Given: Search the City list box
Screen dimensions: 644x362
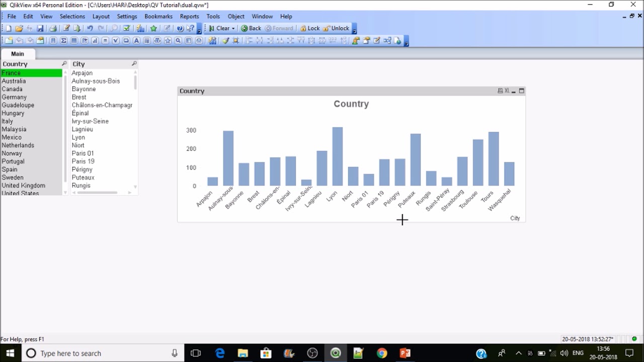Looking at the screenshot, I should (x=134, y=64).
